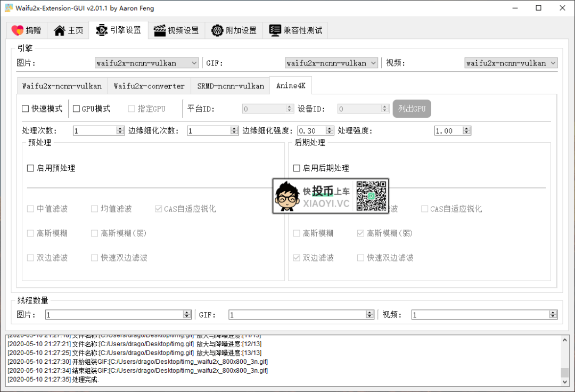Switch to the Anime4K tab
The image size is (575, 392).
click(291, 85)
